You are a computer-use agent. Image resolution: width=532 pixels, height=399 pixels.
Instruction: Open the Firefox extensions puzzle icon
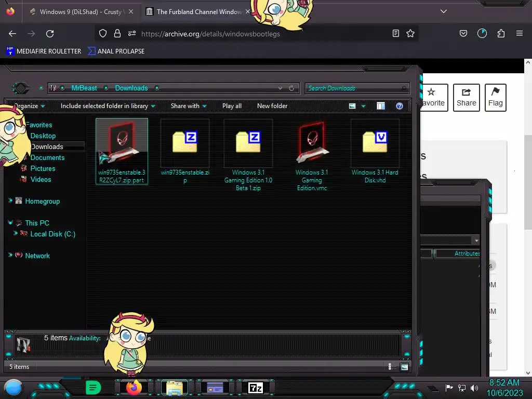(x=501, y=33)
